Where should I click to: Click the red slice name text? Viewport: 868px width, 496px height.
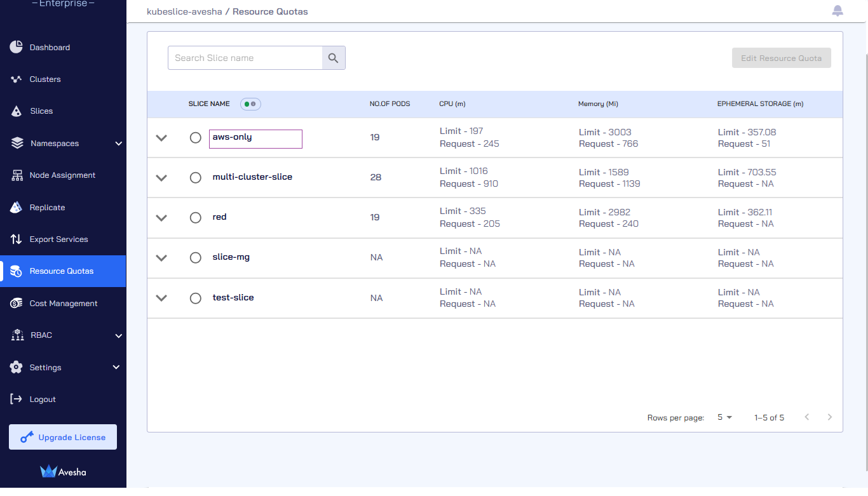coord(219,217)
